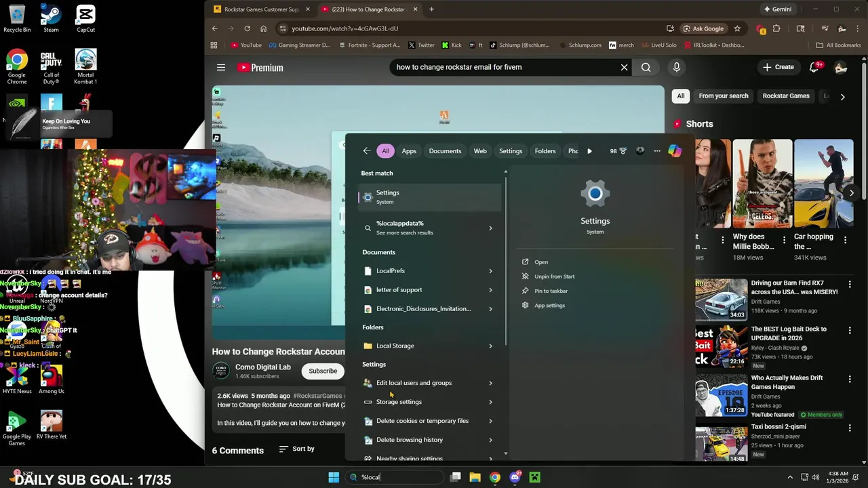Show more search filter tabs arrow
The width and height of the screenshot is (868, 488).
click(589, 151)
